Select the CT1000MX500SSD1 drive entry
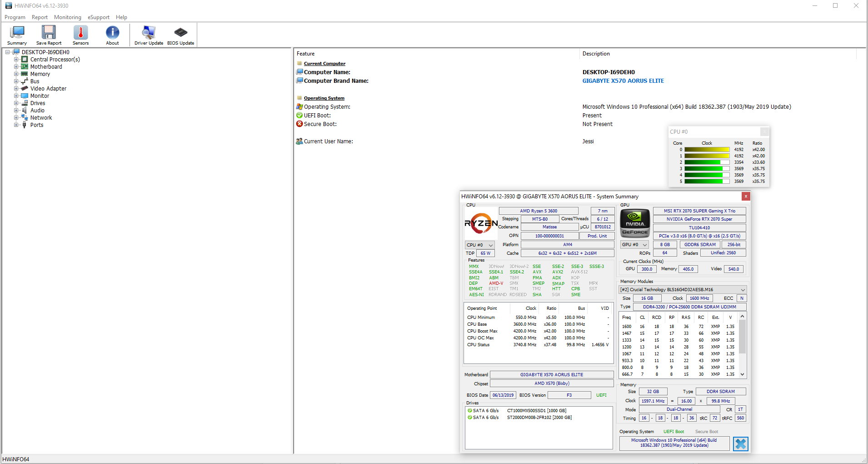 (x=536, y=411)
